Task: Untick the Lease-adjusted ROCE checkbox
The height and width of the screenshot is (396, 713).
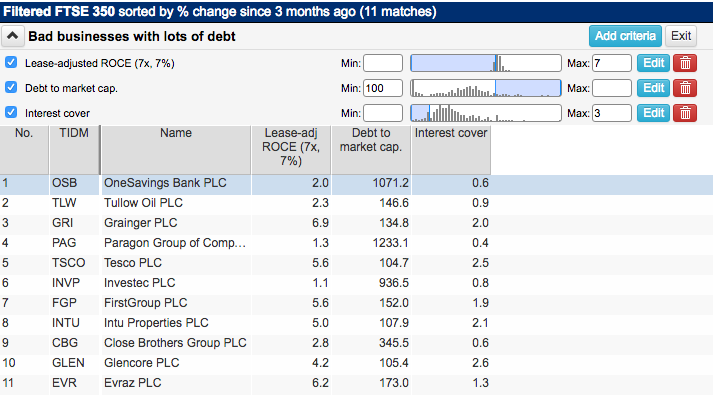Action: pyautogui.click(x=11, y=62)
